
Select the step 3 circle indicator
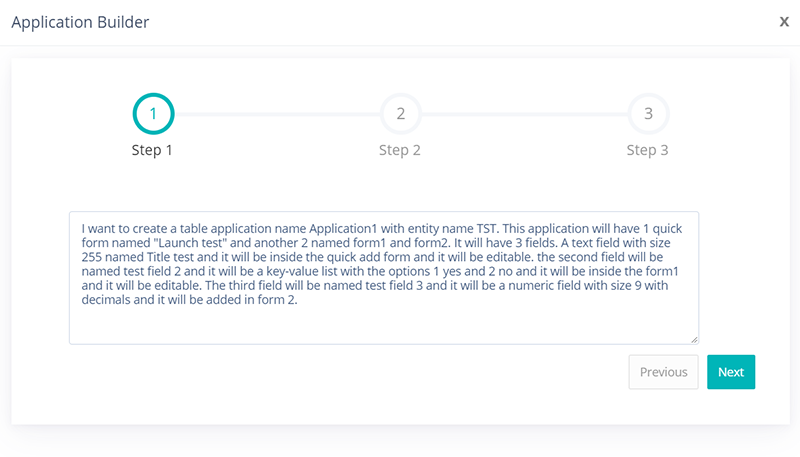coord(648,114)
